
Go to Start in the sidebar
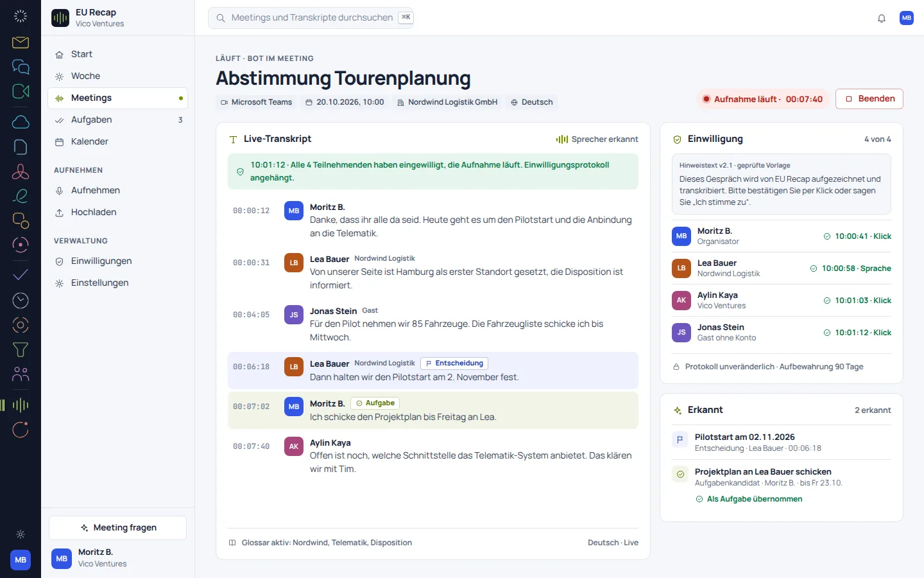coord(118,55)
